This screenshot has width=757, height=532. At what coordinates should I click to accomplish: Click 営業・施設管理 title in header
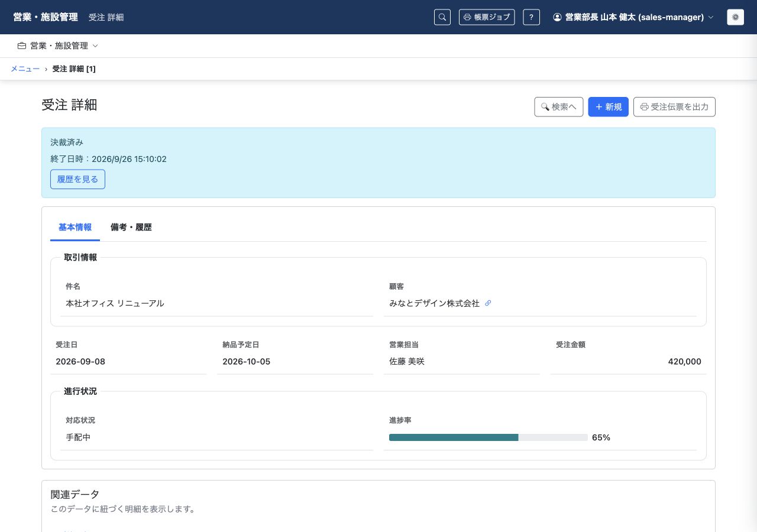[46, 17]
